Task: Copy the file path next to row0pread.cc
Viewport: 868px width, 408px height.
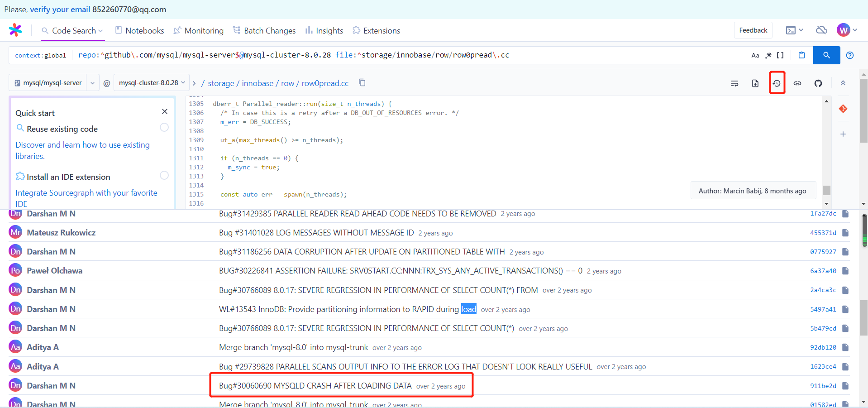Action: 362,83
